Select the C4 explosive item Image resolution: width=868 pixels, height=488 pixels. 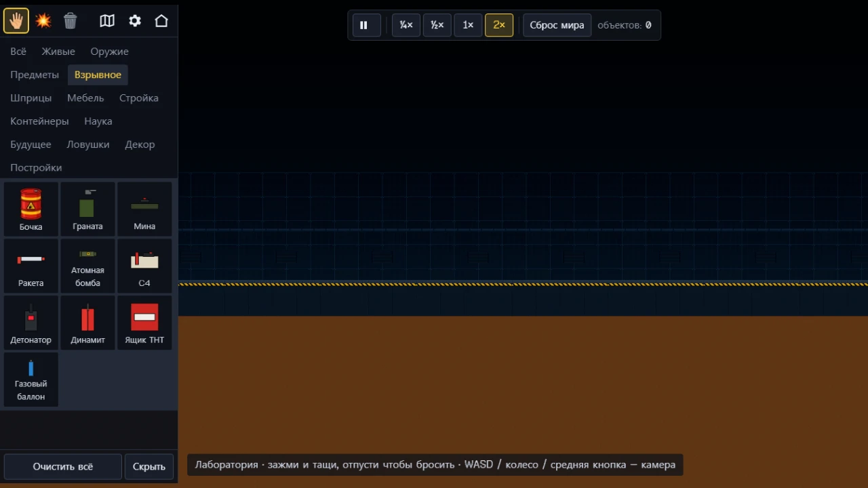tap(144, 266)
